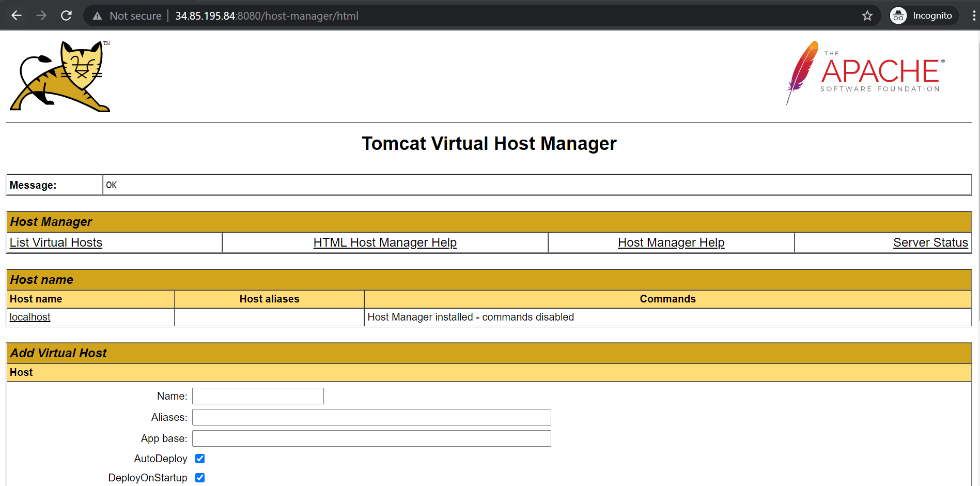Open List Virtual Hosts link
980x486 pixels.
[x=56, y=242]
